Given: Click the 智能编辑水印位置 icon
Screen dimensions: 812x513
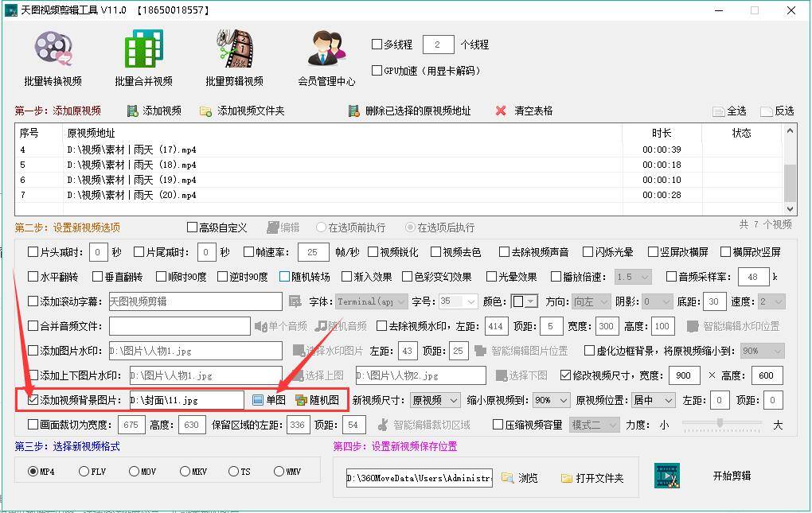Looking at the screenshot, I should (x=693, y=326).
